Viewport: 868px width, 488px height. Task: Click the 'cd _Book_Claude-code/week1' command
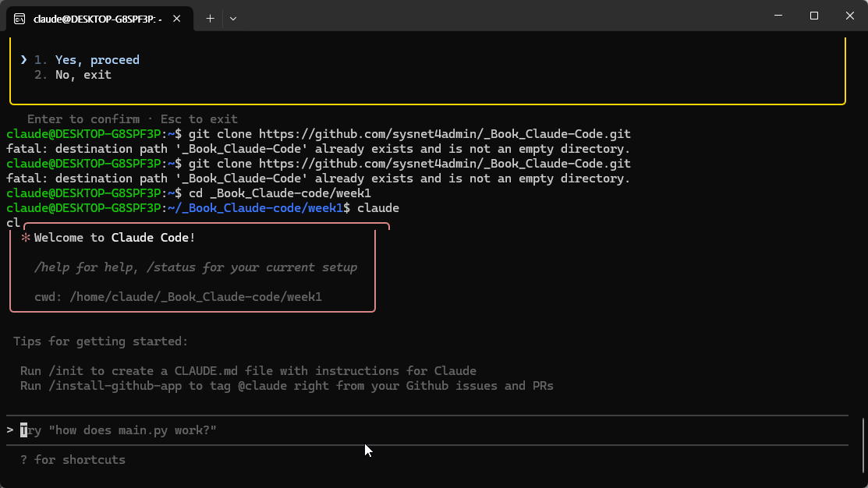[279, 193]
